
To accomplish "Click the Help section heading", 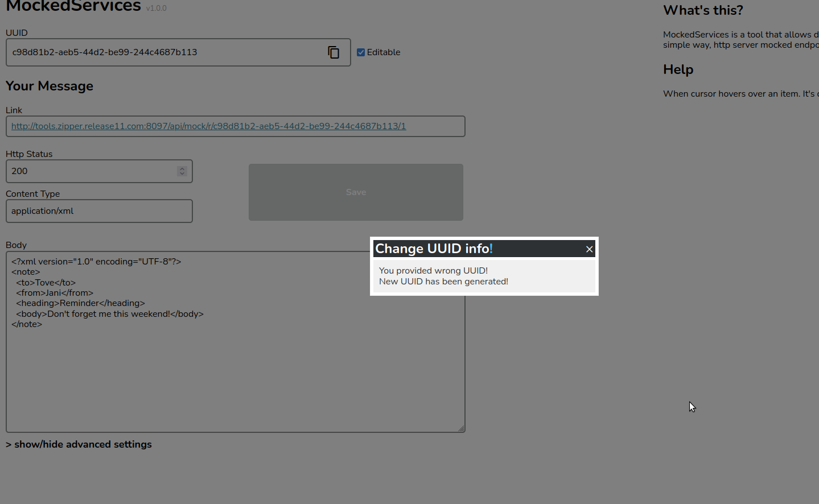I will pos(678,69).
